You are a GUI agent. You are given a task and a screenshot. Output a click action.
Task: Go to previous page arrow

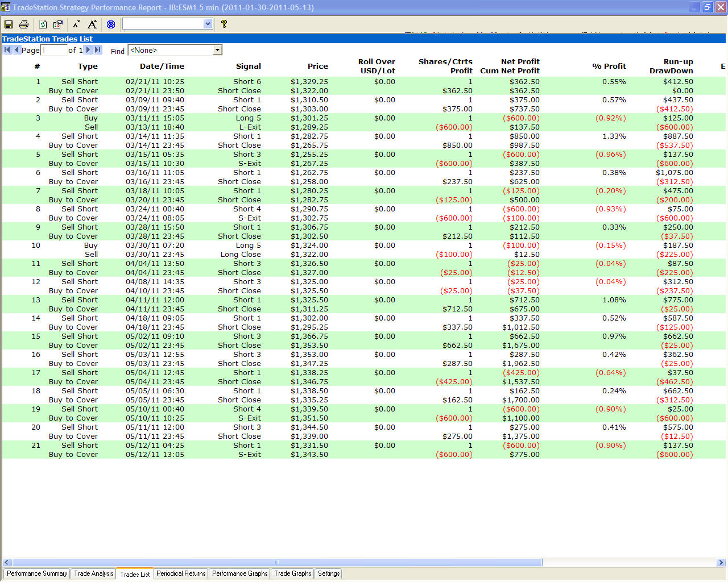click(16, 50)
